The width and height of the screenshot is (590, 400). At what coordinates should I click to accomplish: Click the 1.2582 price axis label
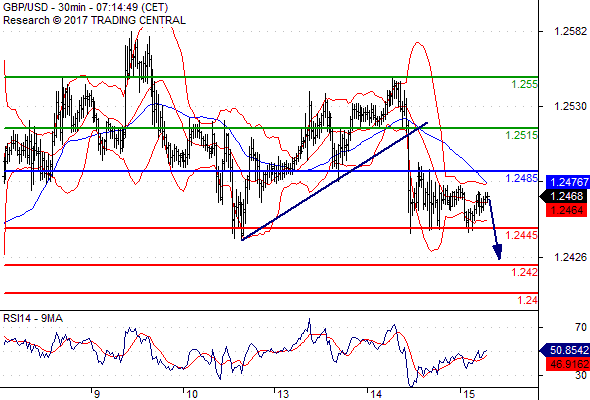570,31
